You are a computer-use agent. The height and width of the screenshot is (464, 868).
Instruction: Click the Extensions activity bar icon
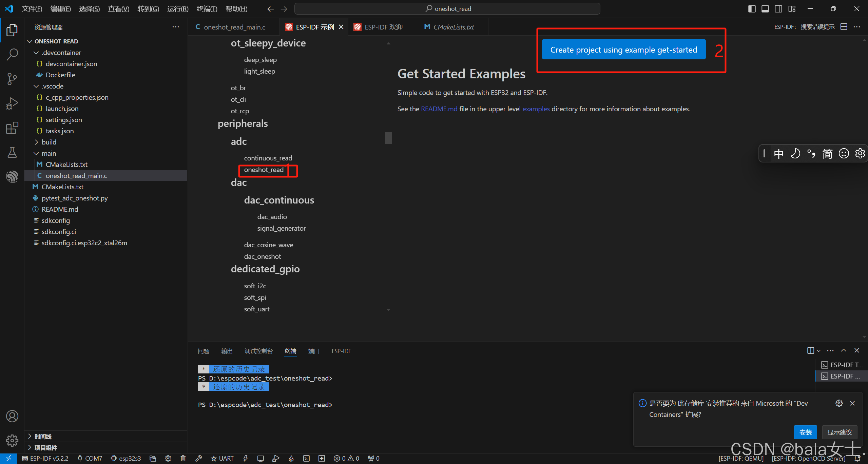(12, 128)
